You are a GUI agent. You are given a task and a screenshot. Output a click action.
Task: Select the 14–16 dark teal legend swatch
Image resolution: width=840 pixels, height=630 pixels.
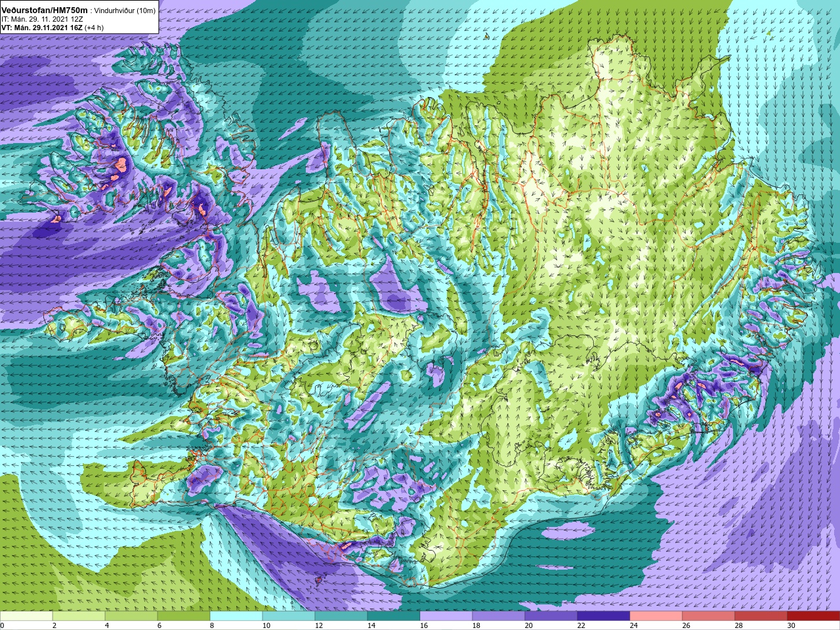tap(394, 616)
